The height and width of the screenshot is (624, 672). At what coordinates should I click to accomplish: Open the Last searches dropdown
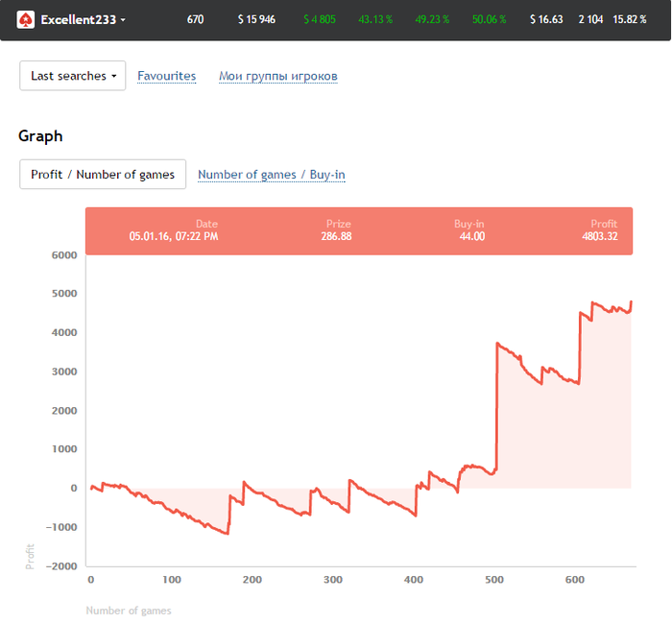click(x=73, y=76)
